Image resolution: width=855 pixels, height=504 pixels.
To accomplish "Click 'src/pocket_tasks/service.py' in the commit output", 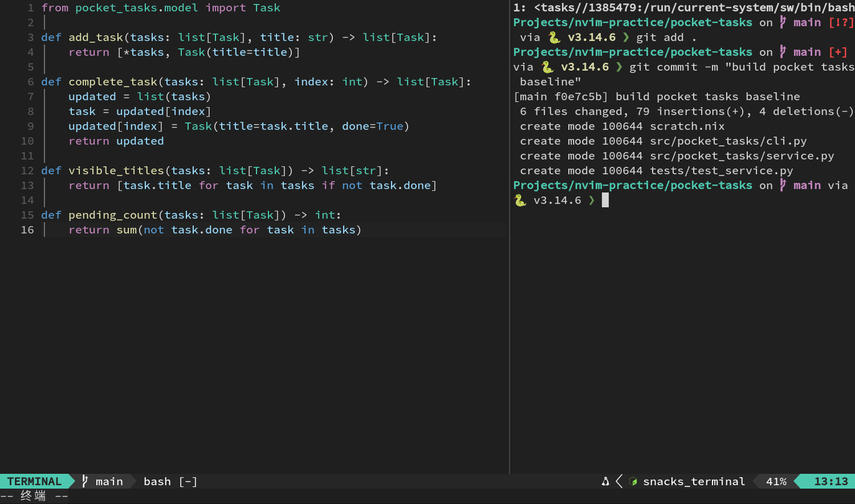I will [x=742, y=156].
